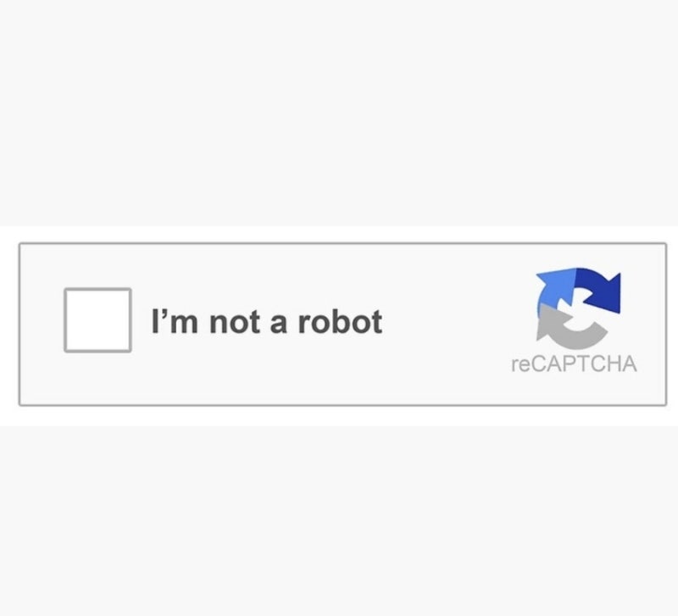The image size is (678, 616).
Task: Click the "CAPTCHA" capital letters in the branding
Action: click(583, 363)
